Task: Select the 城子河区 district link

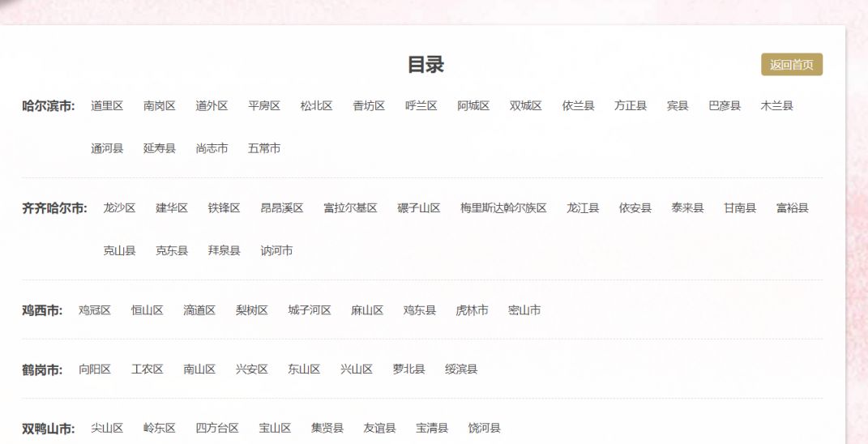Action: [x=310, y=310]
